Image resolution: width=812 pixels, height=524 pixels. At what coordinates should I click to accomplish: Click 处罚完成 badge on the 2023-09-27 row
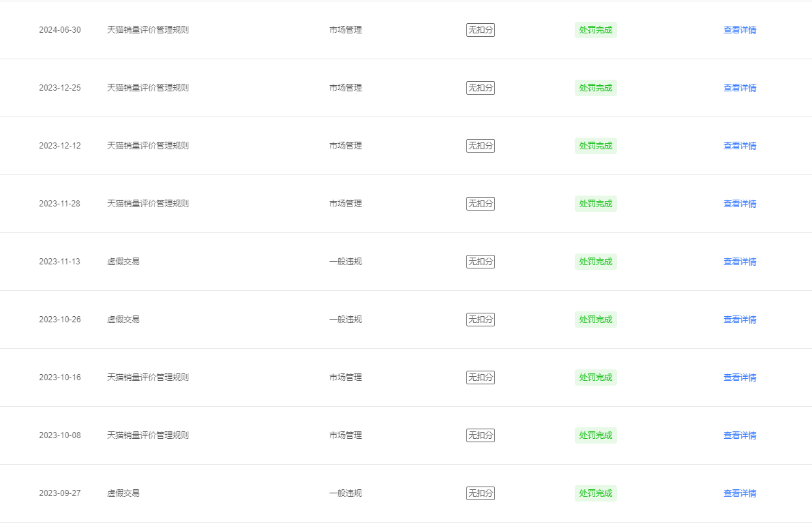(596, 494)
